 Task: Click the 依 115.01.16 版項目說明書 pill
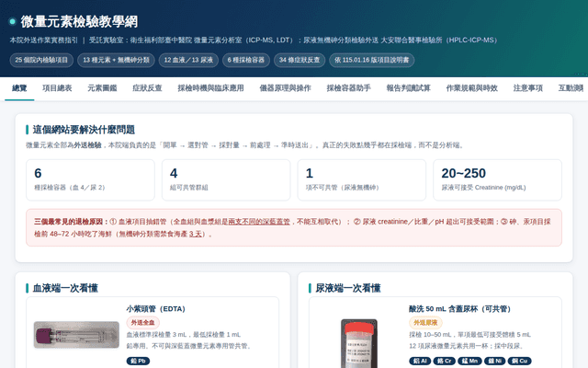coord(371,60)
